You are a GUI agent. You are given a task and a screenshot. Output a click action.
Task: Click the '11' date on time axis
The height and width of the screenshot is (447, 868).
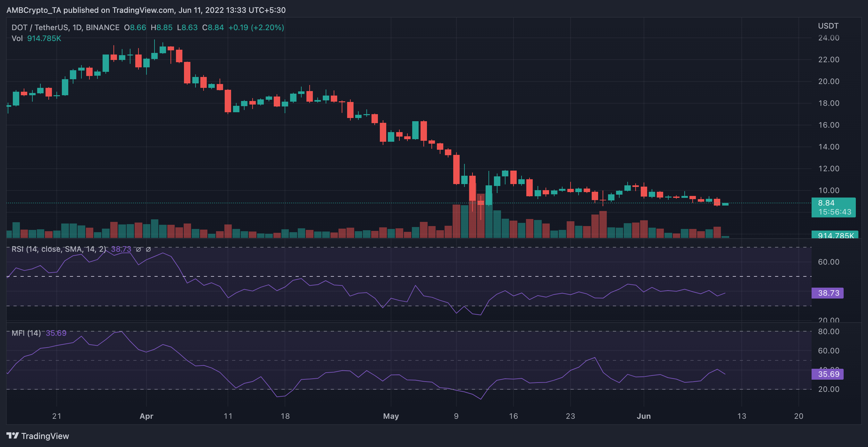(x=228, y=416)
